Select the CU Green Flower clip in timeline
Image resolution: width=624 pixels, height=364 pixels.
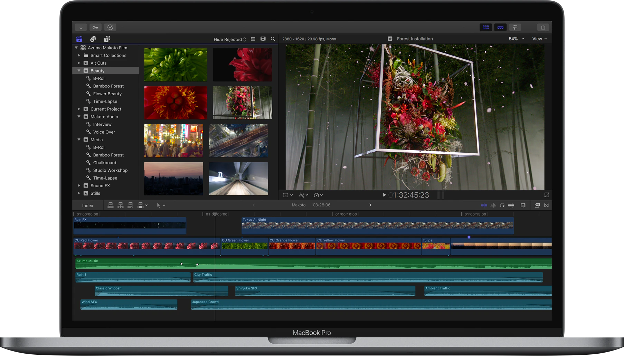(x=244, y=246)
